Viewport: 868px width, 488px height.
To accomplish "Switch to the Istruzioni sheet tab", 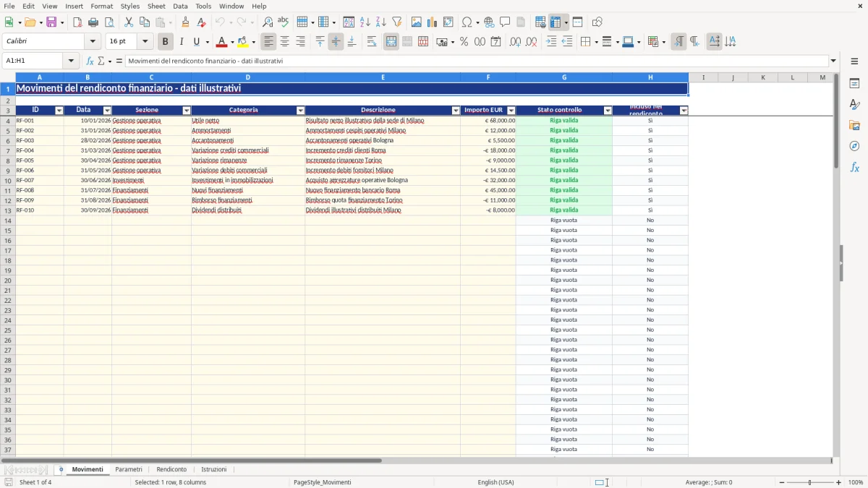I will 214,470.
